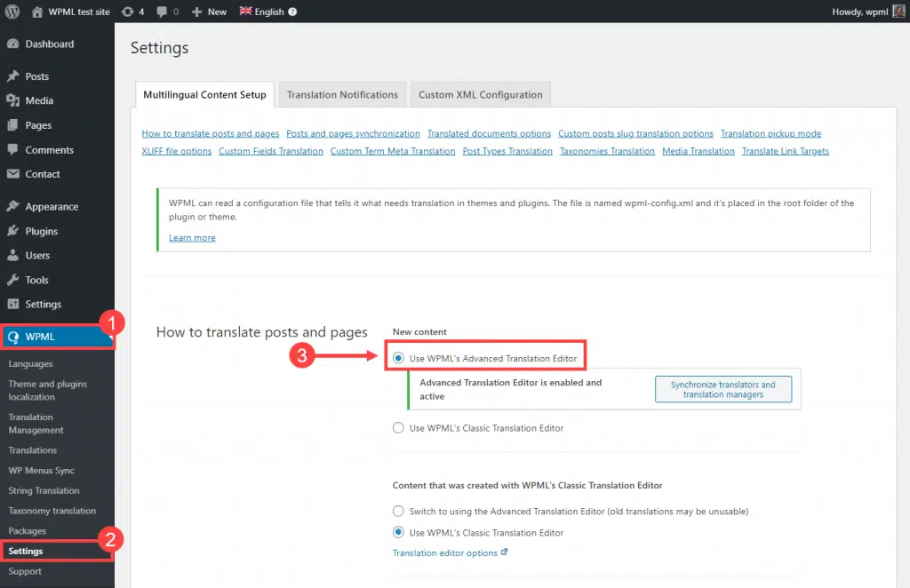The image size is (910, 588).
Task: Open Packages submenu item
Action: tap(28, 531)
